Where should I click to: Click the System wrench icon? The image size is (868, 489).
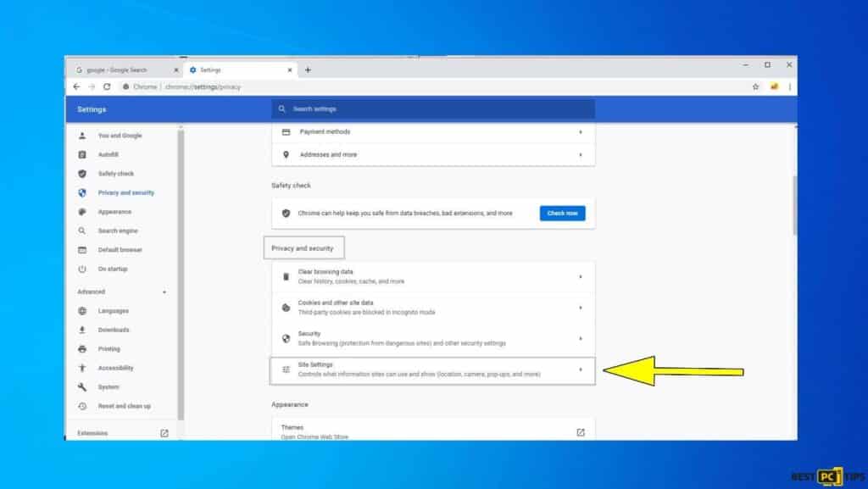coord(82,387)
